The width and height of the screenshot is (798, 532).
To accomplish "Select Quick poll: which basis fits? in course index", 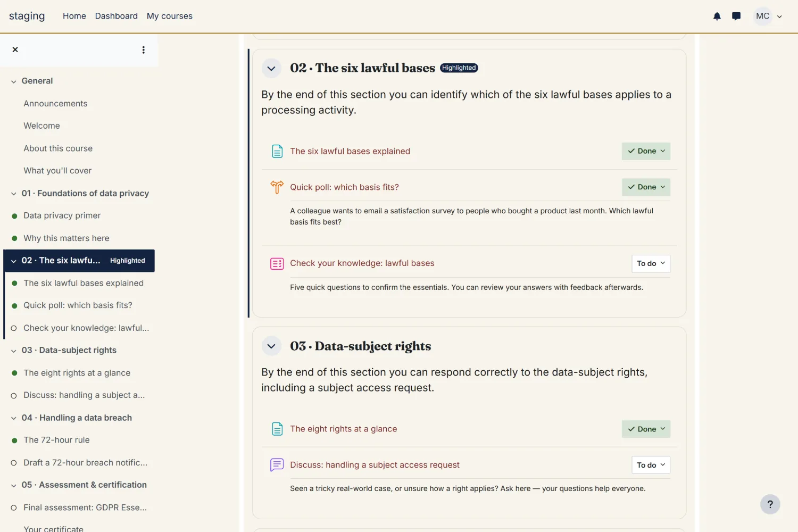I will click(x=78, y=305).
